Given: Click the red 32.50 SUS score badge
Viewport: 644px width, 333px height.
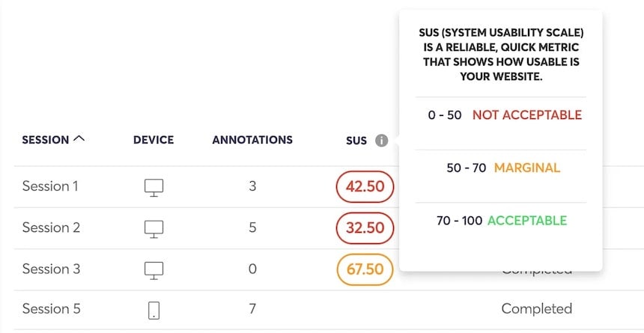Looking at the screenshot, I should 365,228.
